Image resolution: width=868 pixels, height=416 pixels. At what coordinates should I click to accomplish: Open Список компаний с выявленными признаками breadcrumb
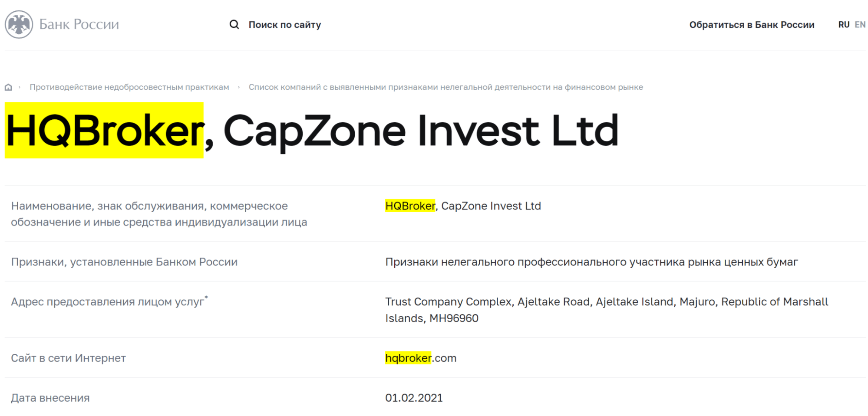click(446, 87)
